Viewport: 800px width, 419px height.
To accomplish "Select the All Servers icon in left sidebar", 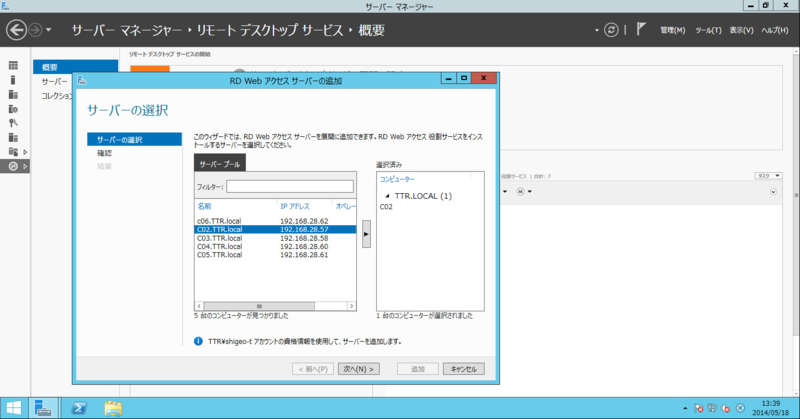I will (x=13, y=94).
